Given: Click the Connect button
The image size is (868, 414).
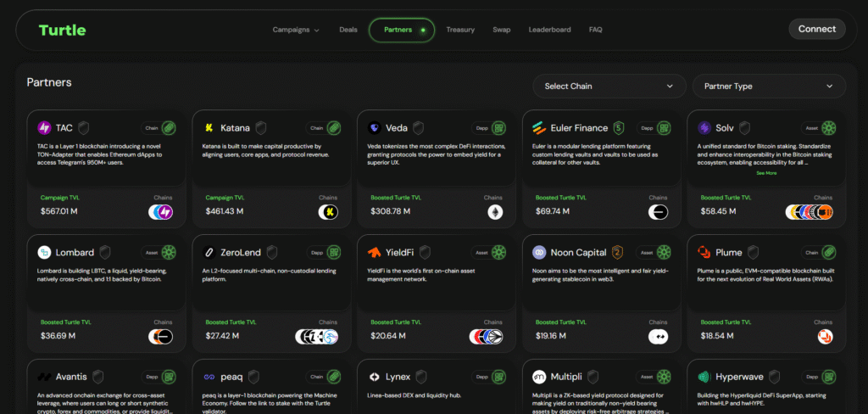Looking at the screenshot, I should [817, 30].
